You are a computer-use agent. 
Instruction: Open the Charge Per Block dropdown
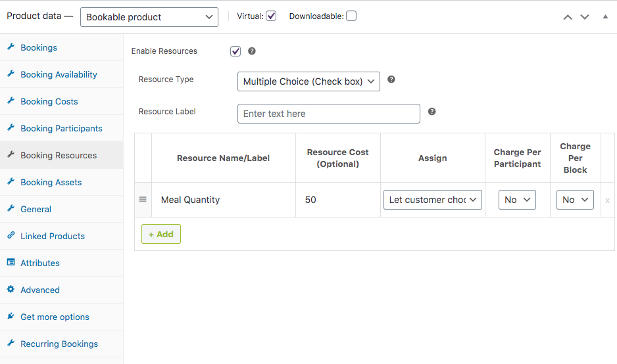pyautogui.click(x=575, y=200)
